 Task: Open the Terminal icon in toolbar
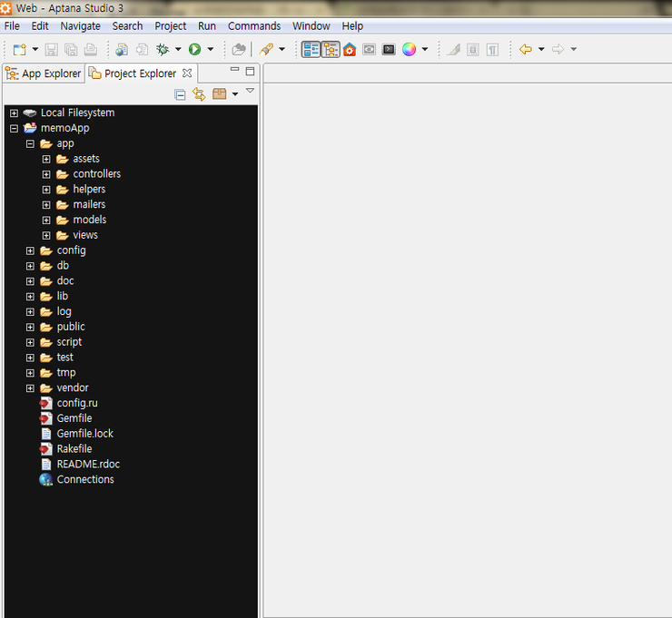click(x=389, y=50)
